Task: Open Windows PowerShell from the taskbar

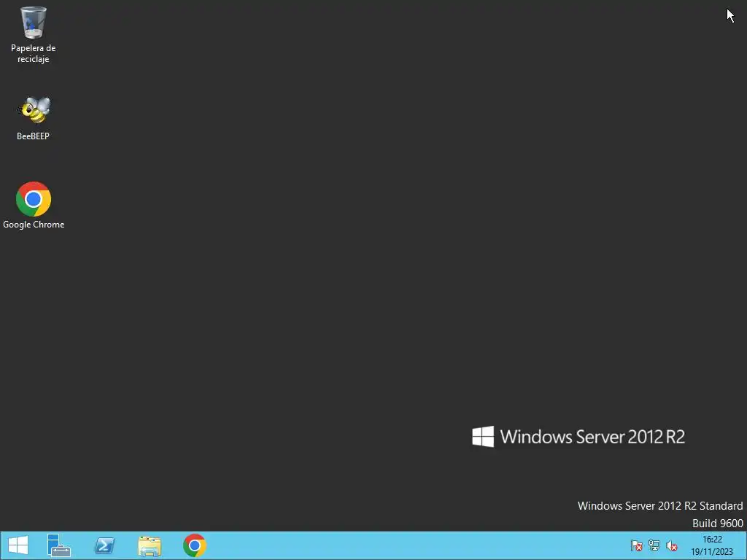Action: coord(104,545)
